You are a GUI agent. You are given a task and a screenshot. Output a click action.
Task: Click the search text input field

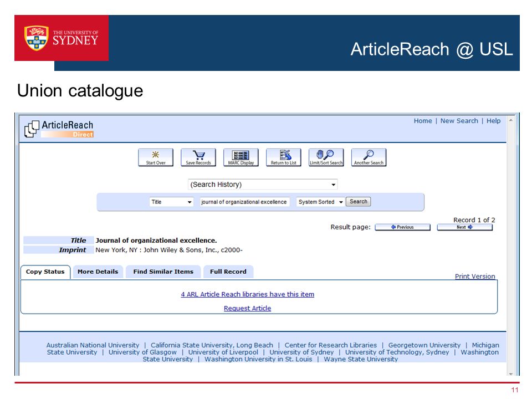click(x=244, y=202)
